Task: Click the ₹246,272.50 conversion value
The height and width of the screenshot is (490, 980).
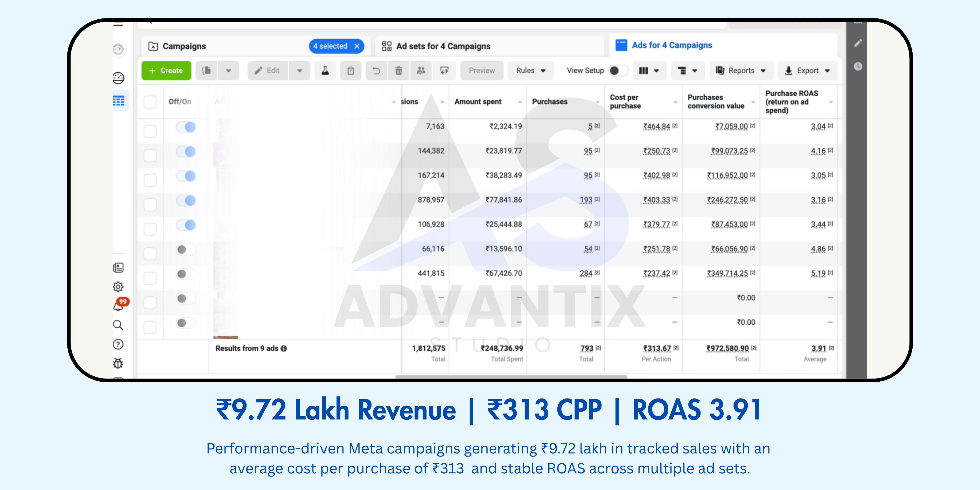Action: coord(727,200)
